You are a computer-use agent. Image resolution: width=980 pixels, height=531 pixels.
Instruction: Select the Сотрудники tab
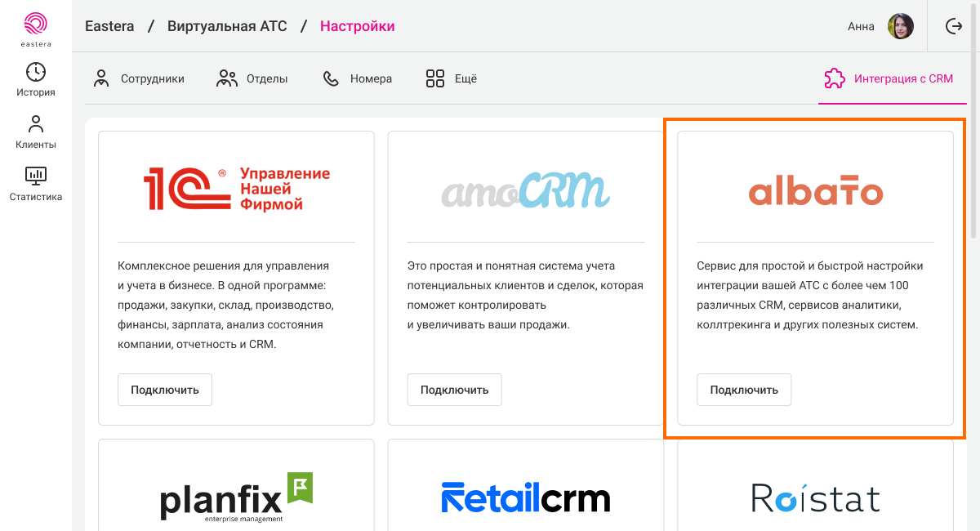coord(139,79)
